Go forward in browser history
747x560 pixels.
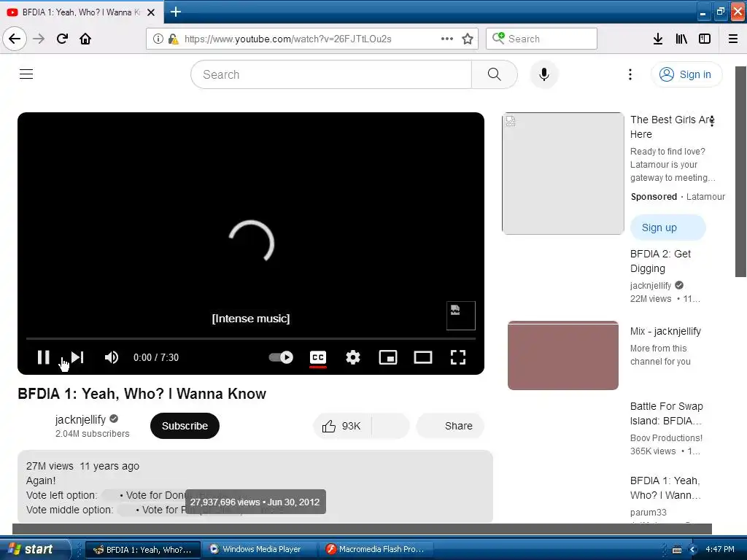[x=39, y=39]
